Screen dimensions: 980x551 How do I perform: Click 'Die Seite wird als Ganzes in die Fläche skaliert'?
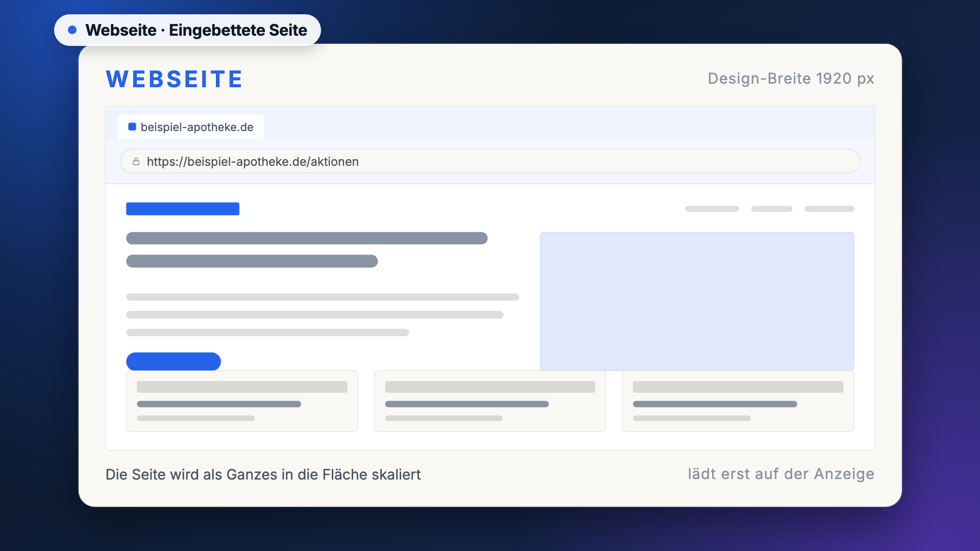pos(263,474)
